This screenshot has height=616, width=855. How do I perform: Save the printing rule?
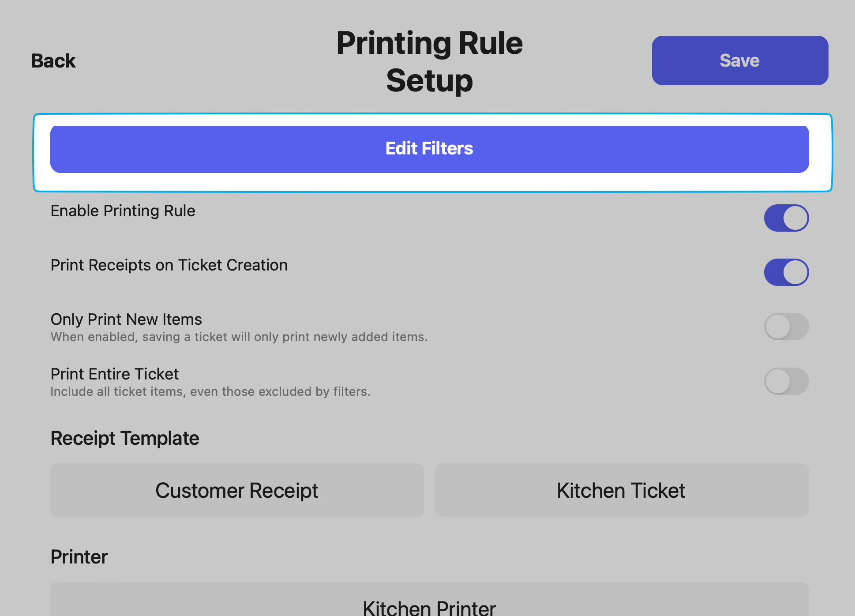739,60
